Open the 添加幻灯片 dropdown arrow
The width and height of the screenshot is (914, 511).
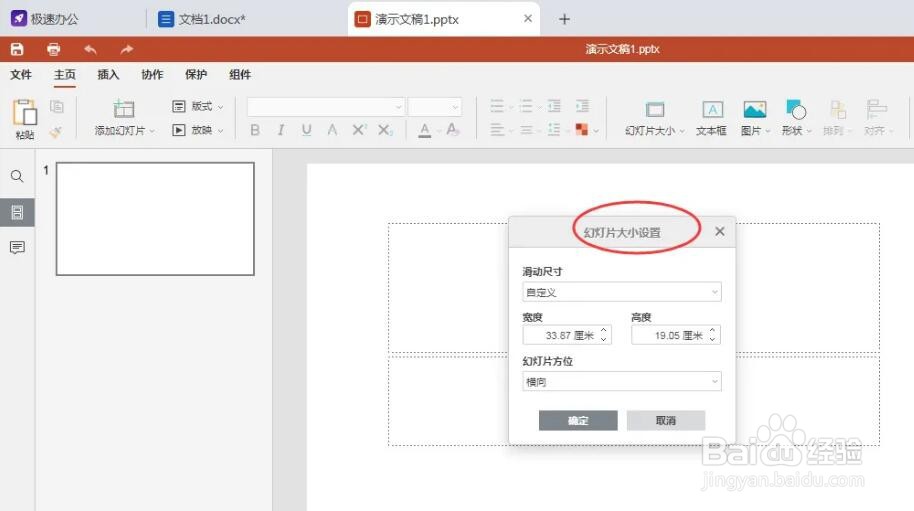tap(152, 131)
